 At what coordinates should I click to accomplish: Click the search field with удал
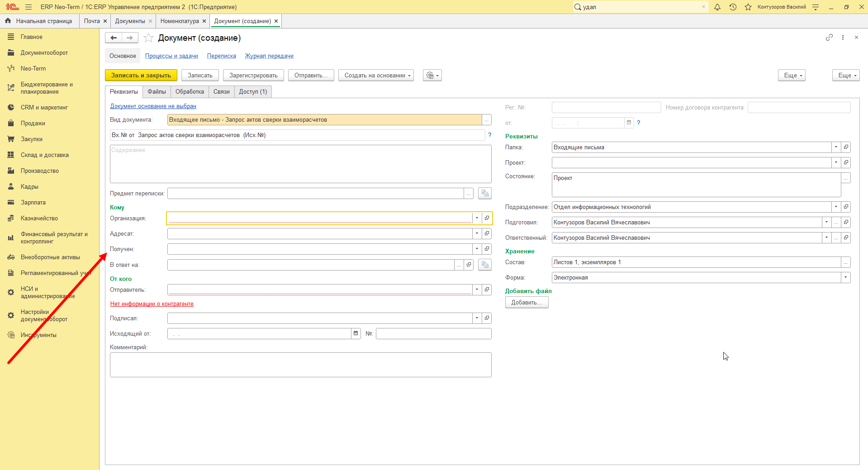point(640,7)
